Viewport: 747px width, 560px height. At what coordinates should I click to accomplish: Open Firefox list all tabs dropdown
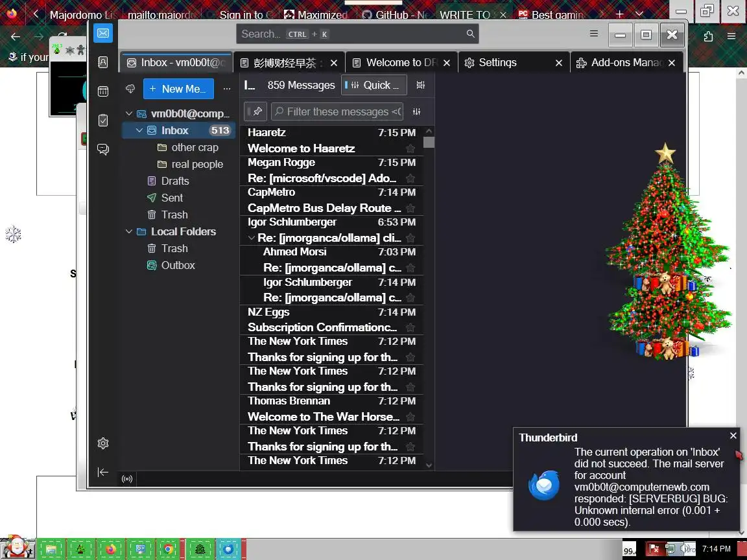(639, 14)
